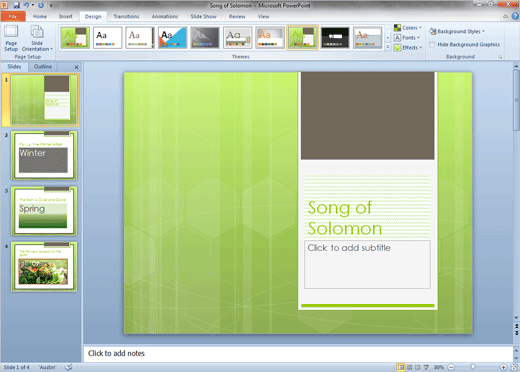
Task: Switch to Reading View icon
Action: click(418, 367)
